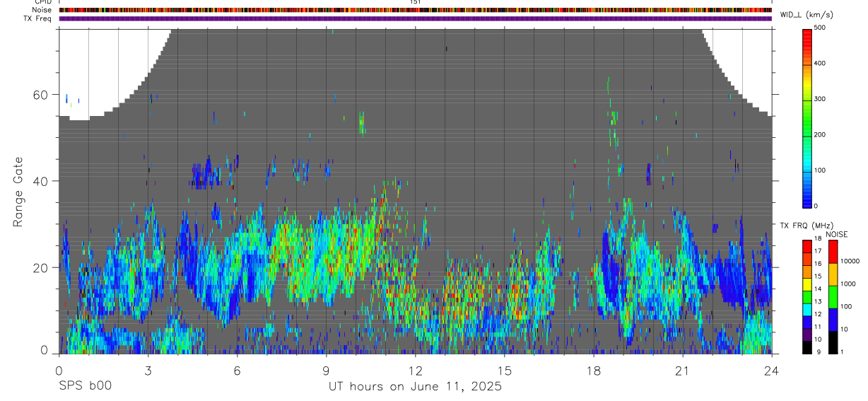The height and width of the screenshot is (401, 868).
Task: Pick the red top swatch in the NOISE legend
Action: [832, 252]
